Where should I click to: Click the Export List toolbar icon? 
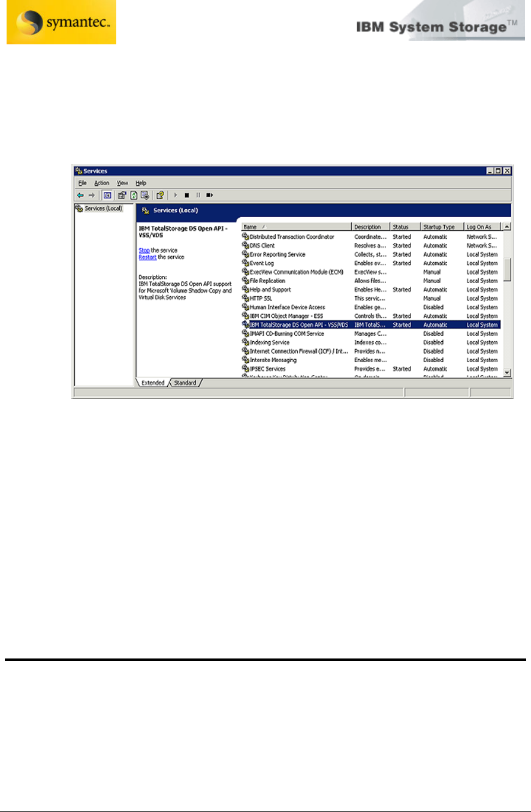[144, 195]
